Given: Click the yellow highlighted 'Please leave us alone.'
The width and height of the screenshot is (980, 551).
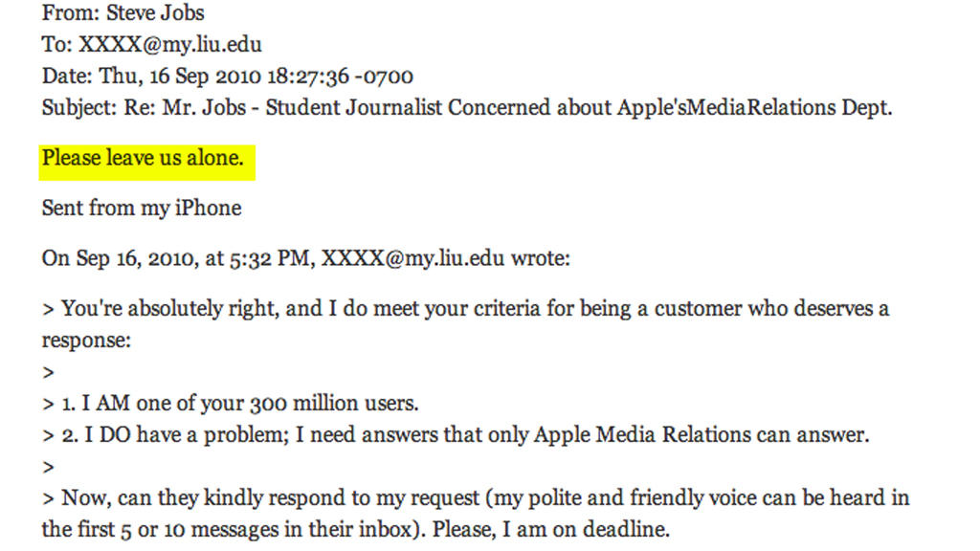Looking at the screenshot, I should [x=143, y=158].
